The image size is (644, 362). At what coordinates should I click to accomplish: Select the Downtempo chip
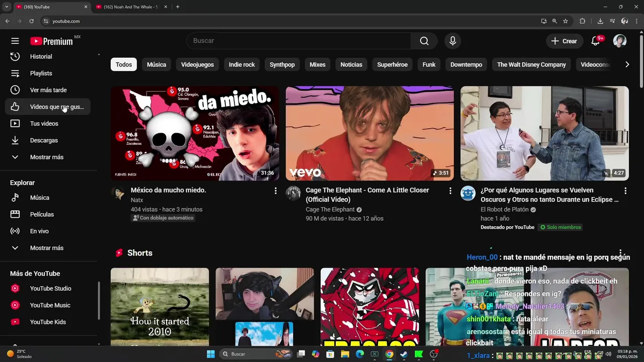point(466,64)
